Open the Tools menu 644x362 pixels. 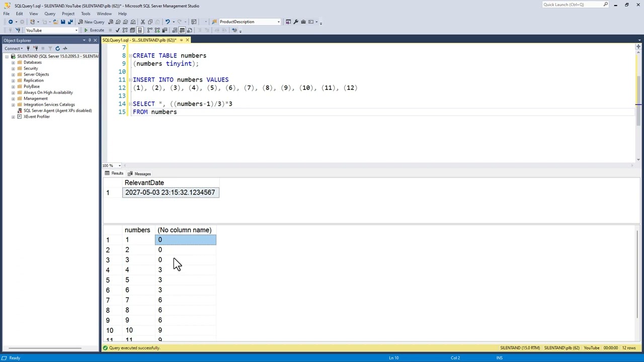(86, 14)
